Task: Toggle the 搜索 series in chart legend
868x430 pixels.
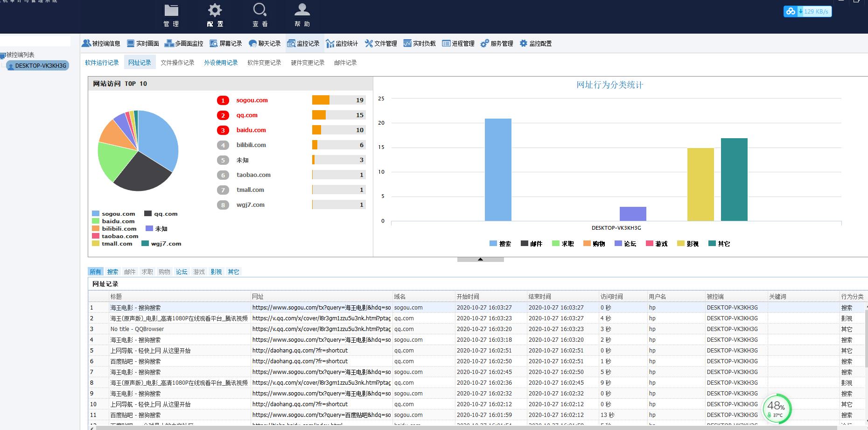Action: [500, 244]
